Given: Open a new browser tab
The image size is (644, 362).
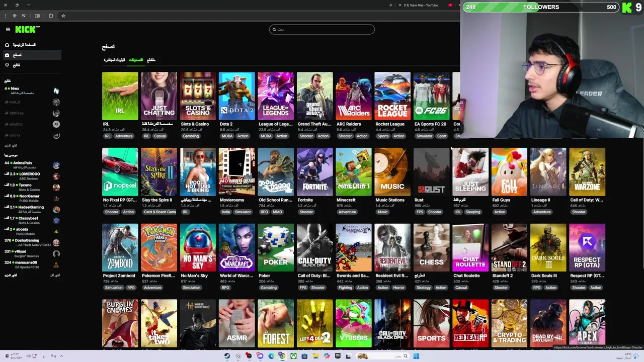Looking at the screenshot, I should click(390, 5).
